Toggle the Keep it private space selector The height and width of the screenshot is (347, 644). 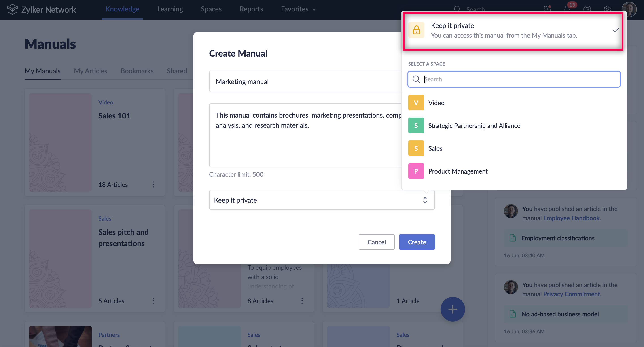click(322, 200)
